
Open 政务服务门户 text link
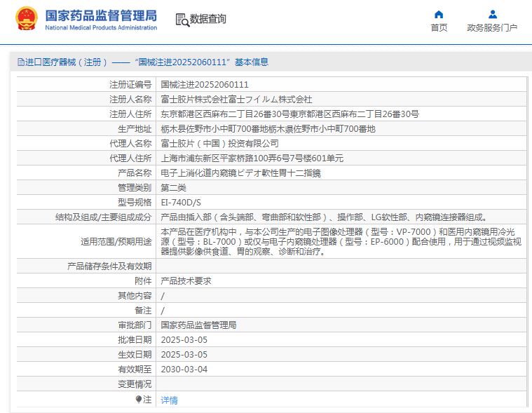[x=492, y=27]
